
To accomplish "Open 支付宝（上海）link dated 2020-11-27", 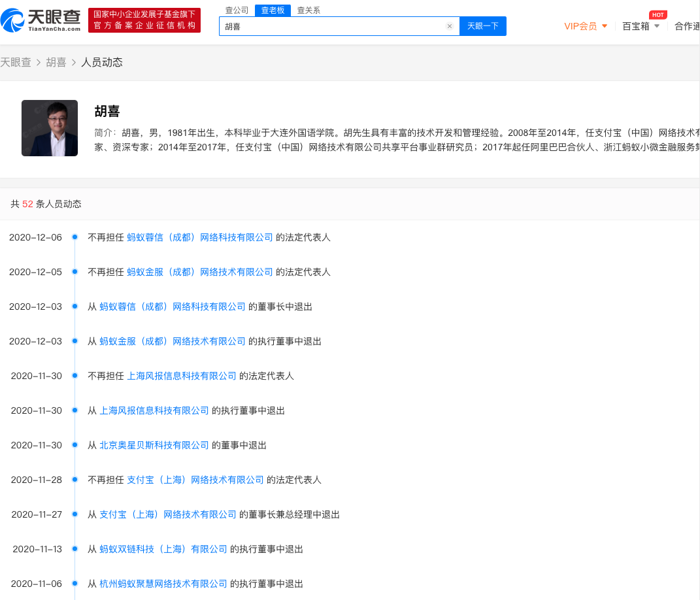I will (168, 515).
